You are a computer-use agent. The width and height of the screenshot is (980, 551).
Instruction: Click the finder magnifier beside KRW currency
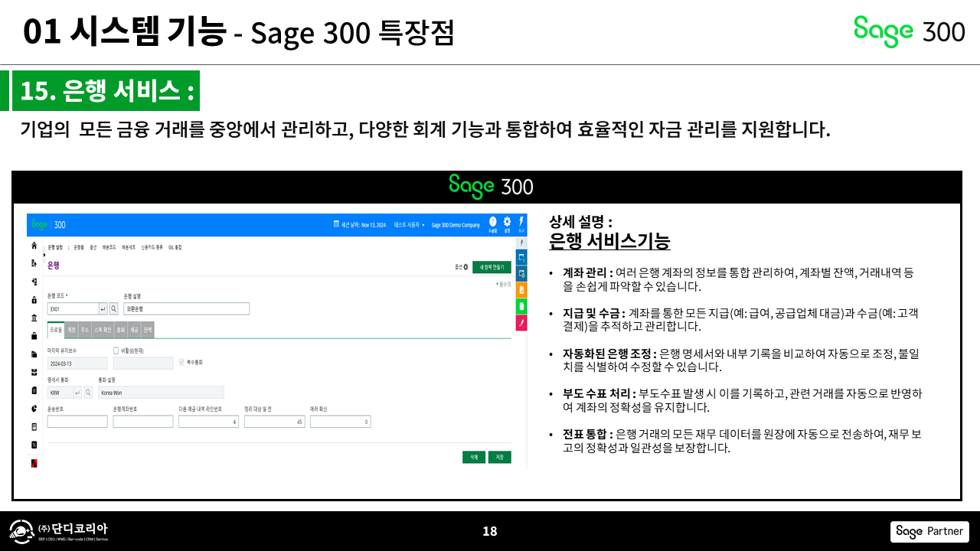pos(88,393)
